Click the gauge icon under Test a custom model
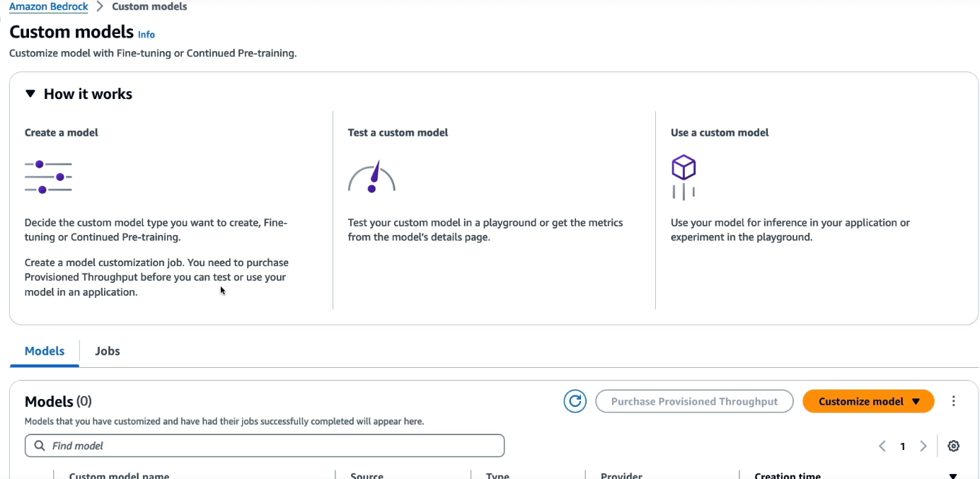 point(371,177)
